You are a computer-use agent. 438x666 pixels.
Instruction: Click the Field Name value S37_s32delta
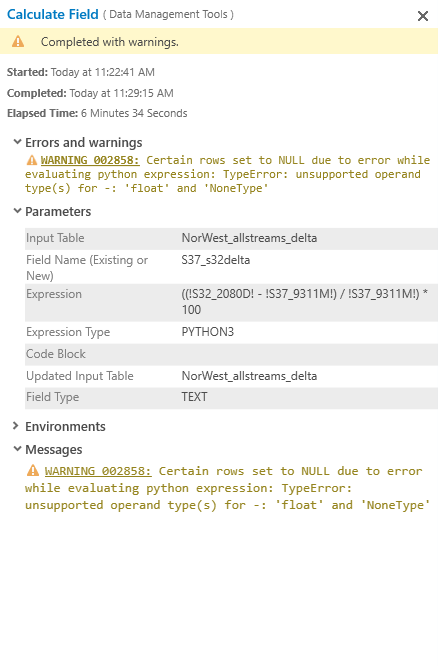216,260
